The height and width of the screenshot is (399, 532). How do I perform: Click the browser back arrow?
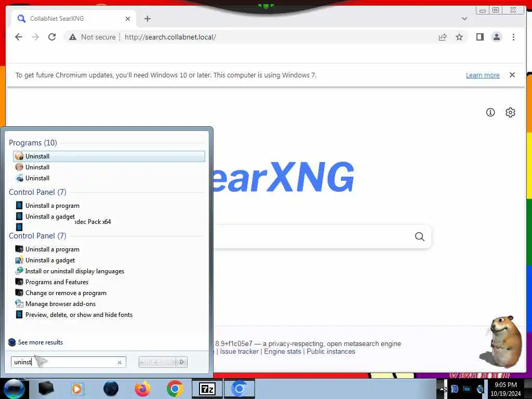(19, 37)
